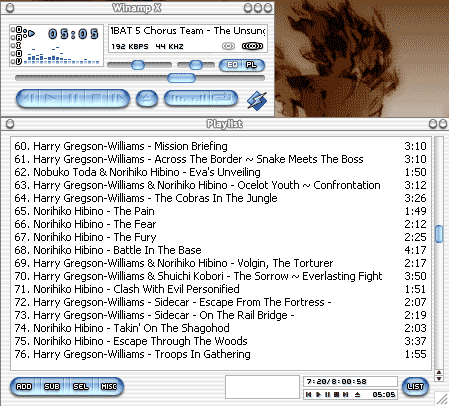Screen dimensions: 449x406
Task: Skip to next track in main window
Action: pyautogui.click(x=117, y=99)
